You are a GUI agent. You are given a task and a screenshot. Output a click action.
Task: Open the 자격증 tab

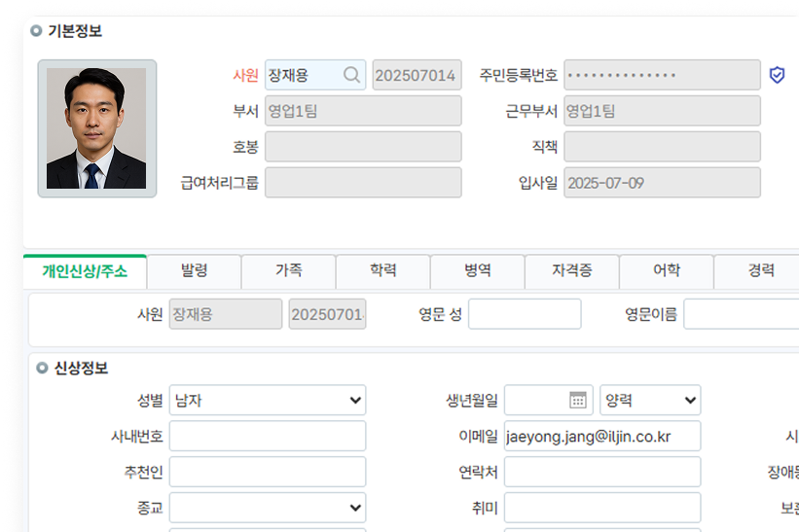point(571,271)
